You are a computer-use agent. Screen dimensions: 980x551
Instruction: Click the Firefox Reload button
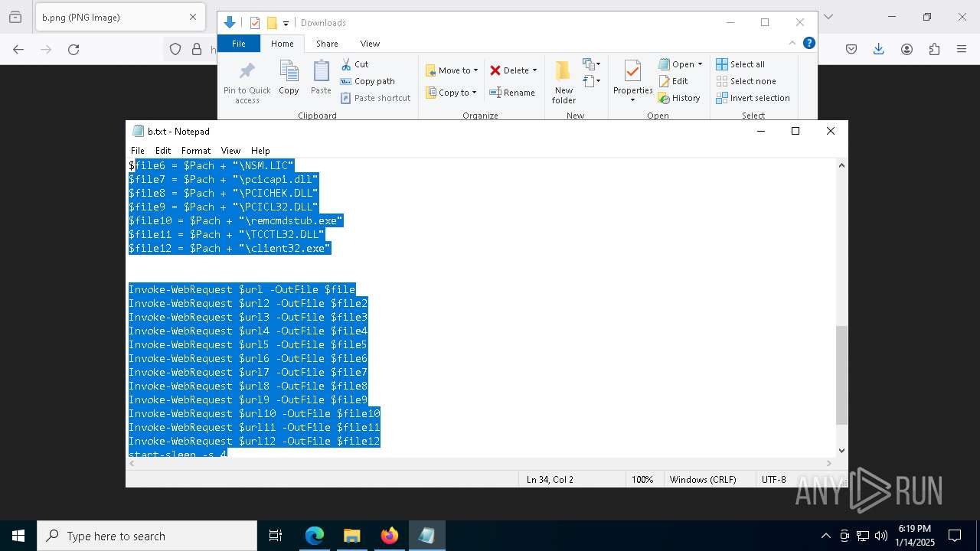click(73, 49)
